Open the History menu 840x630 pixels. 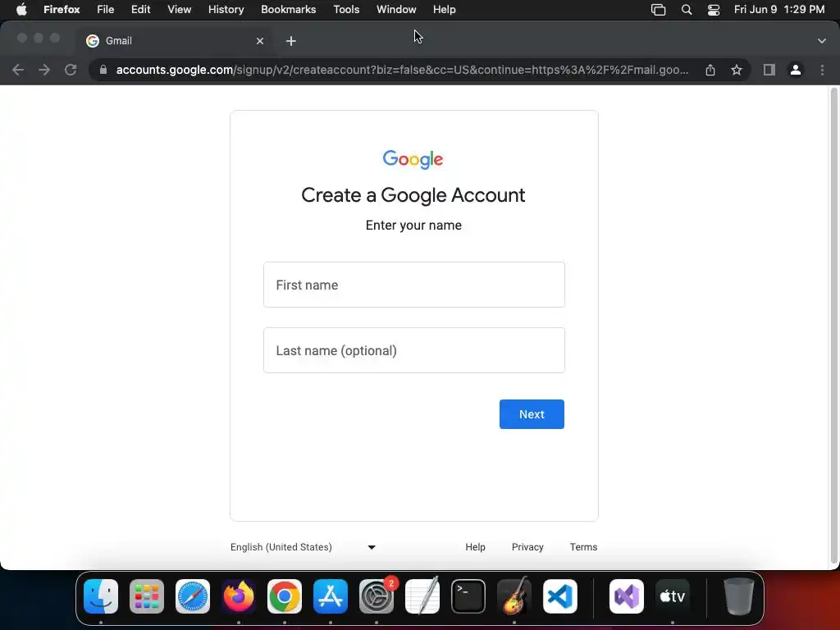(226, 10)
